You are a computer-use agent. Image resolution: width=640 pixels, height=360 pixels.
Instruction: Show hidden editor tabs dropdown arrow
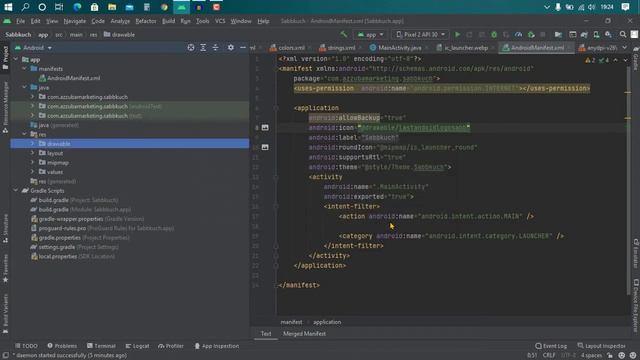[624, 48]
